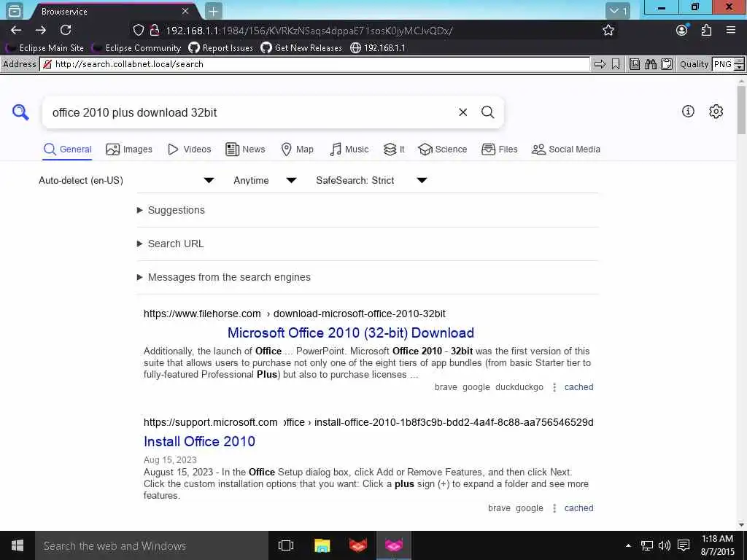Open cached link for filehorse result
747x560 pixels.
tap(578, 387)
